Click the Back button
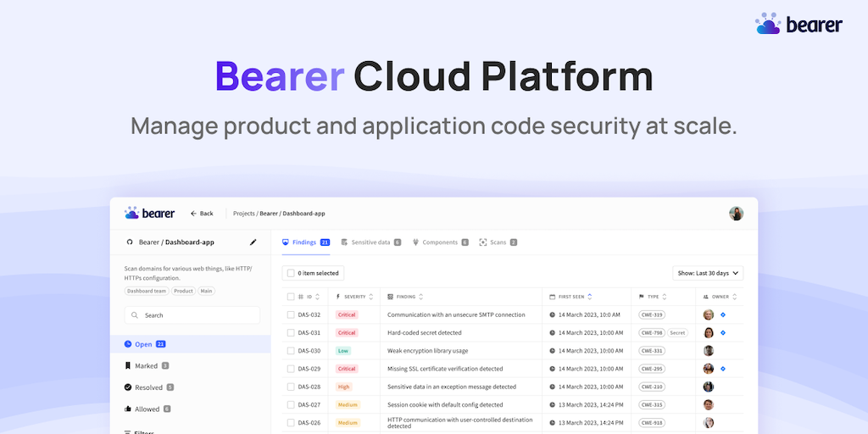868x434 pixels. 202,214
